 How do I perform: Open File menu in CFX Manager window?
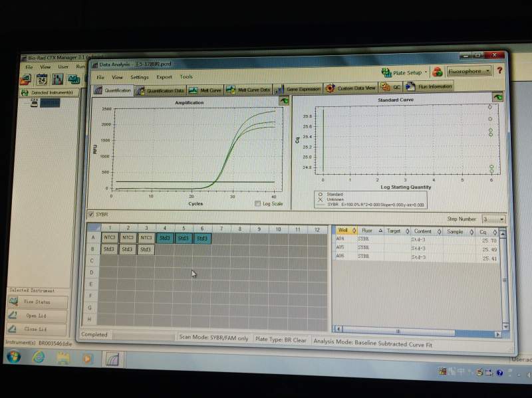coord(29,67)
